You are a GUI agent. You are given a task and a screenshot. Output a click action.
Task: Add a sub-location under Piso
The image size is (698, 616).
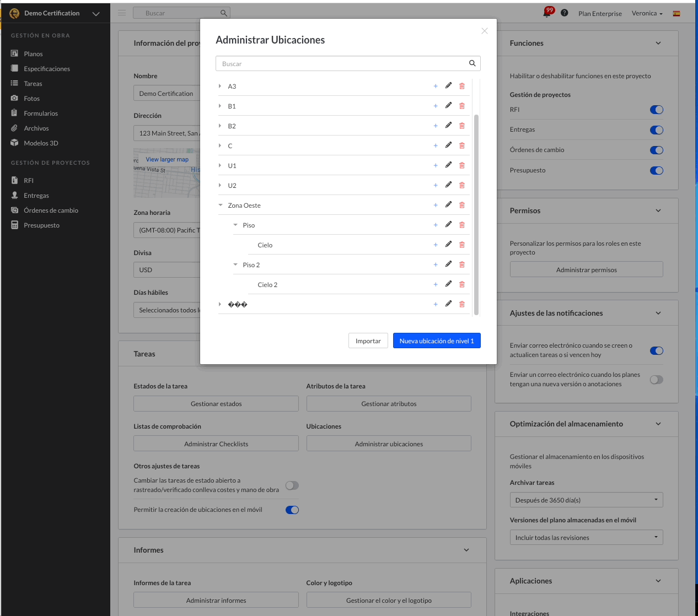[x=436, y=225]
